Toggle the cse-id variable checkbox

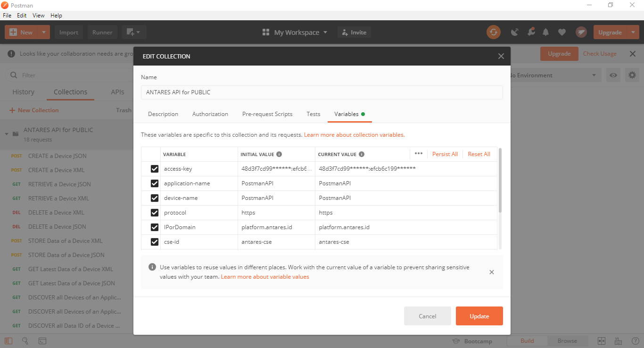(x=154, y=242)
